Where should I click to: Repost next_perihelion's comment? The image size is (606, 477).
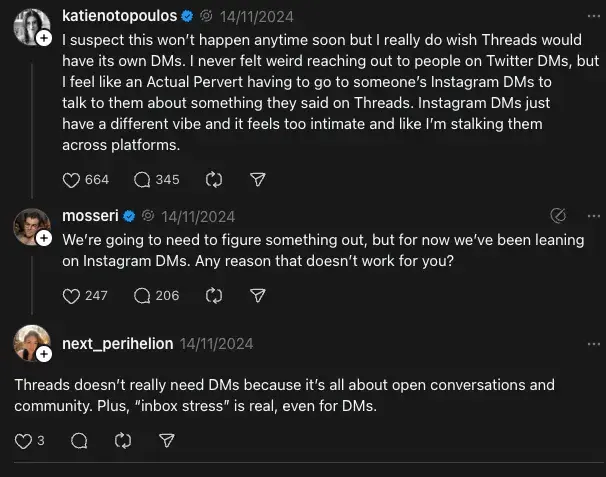click(x=124, y=440)
